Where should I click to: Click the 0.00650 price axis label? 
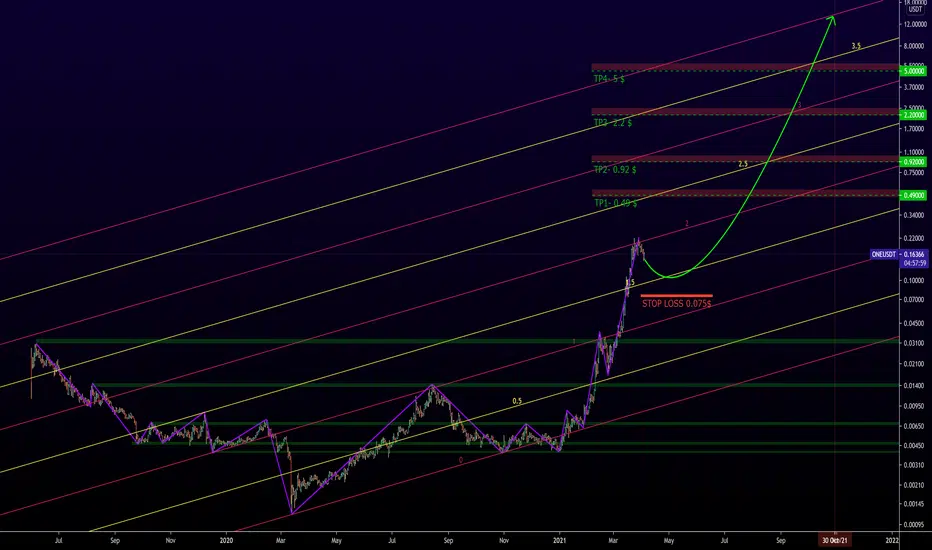[915, 426]
